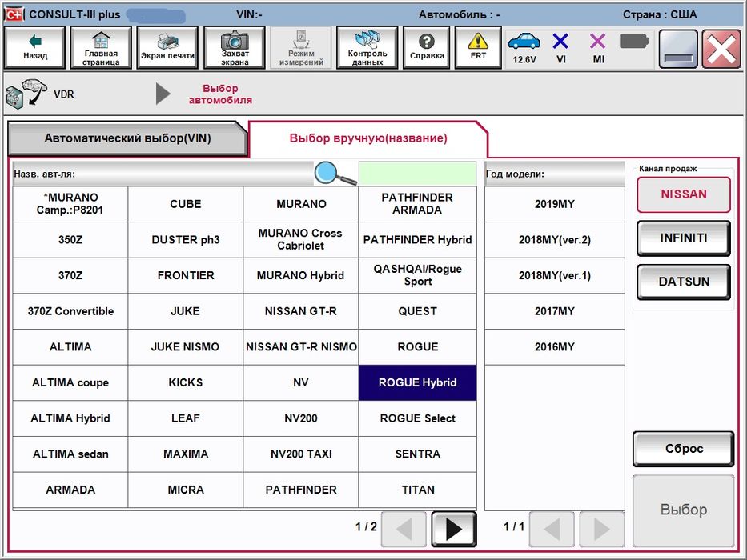The height and width of the screenshot is (560, 747).
Task: Select ALTIMA sedan
Action: pos(70,454)
